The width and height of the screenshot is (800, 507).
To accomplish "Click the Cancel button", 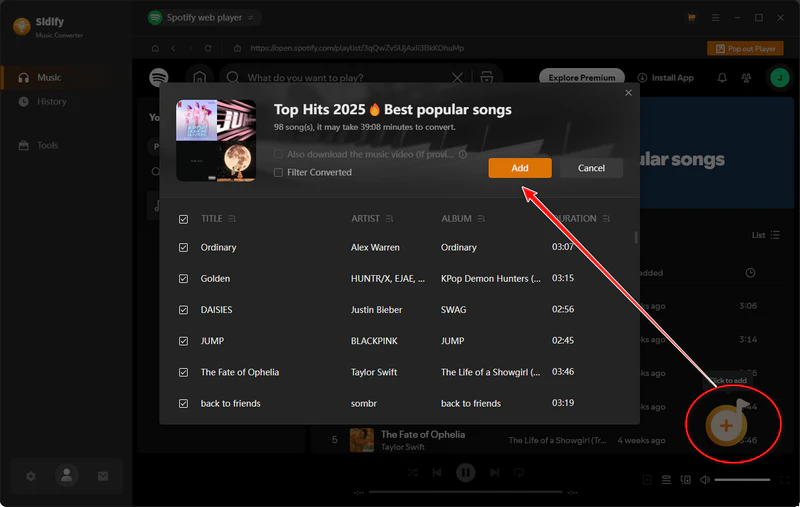I will (x=591, y=168).
